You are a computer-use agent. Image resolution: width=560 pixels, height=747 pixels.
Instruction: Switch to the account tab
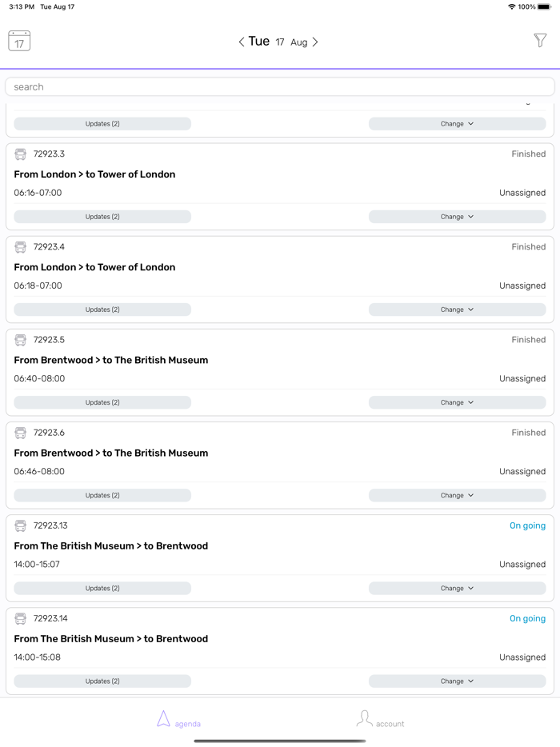(380, 720)
